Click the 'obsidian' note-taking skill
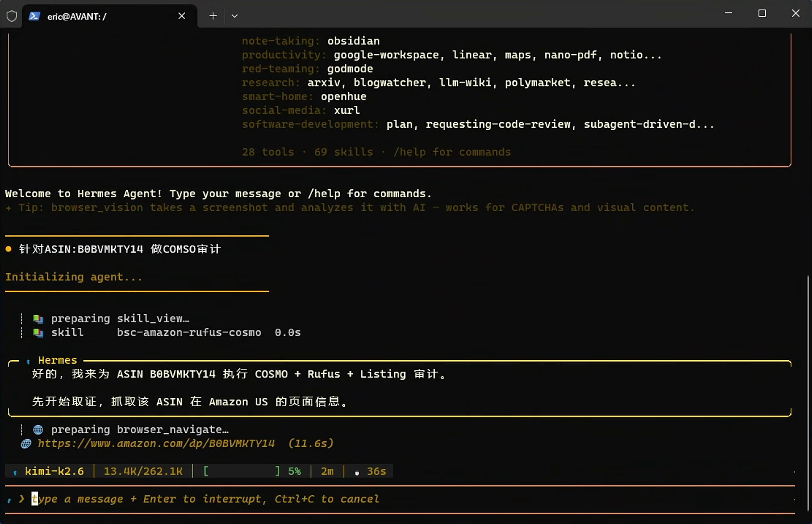This screenshot has height=524, width=812. (x=354, y=41)
